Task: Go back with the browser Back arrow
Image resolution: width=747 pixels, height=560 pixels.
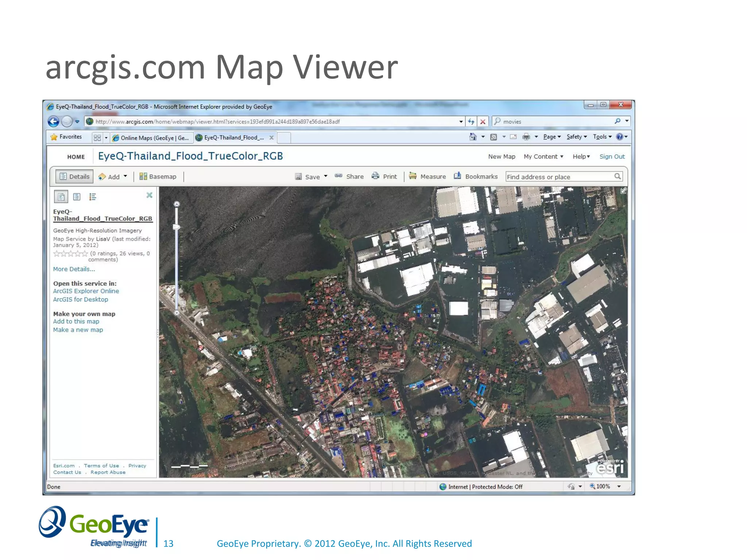Action: click(53, 121)
